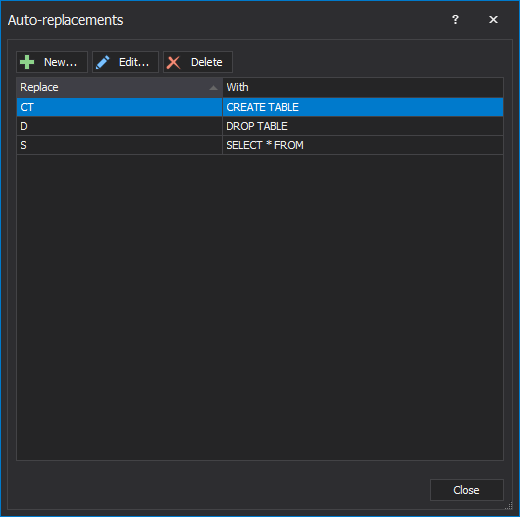Close the dialog with Close button

coord(467,490)
